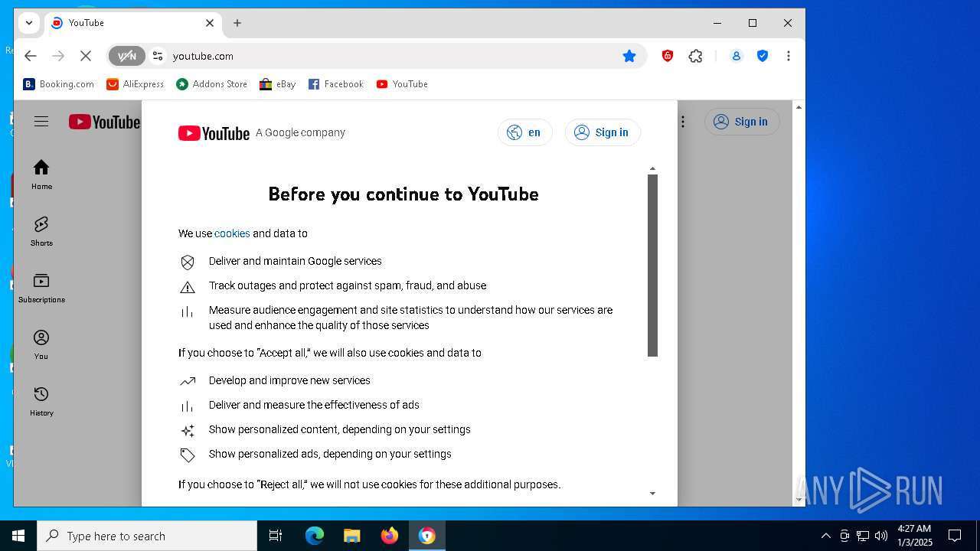This screenshot has width=980, height=551.
Task: Click the blue shield security icon
Action: click(x=763, y=56)
